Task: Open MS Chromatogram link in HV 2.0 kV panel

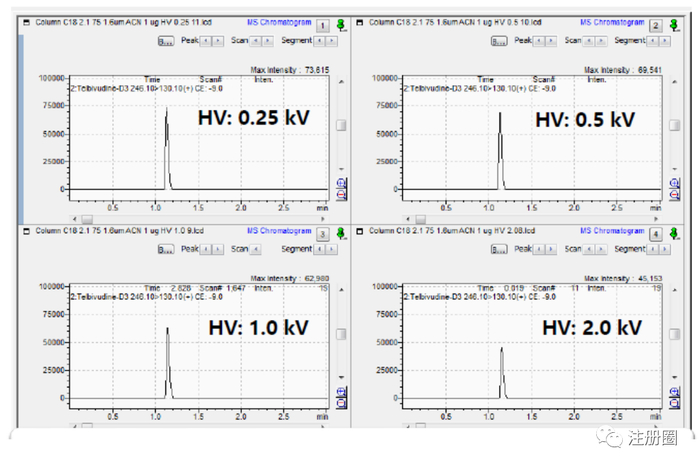Action: (x=612, y=231)
